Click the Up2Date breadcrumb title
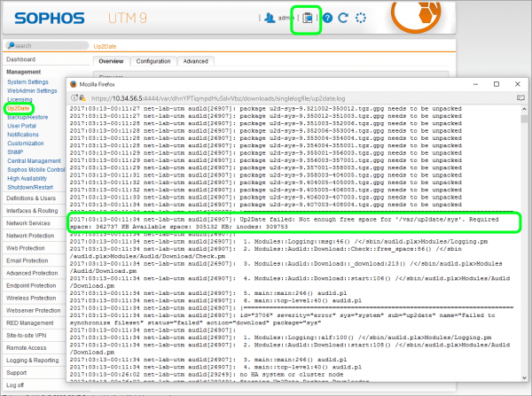The width and height of the screenshot is (532, 396). click(x=105, y=46)
